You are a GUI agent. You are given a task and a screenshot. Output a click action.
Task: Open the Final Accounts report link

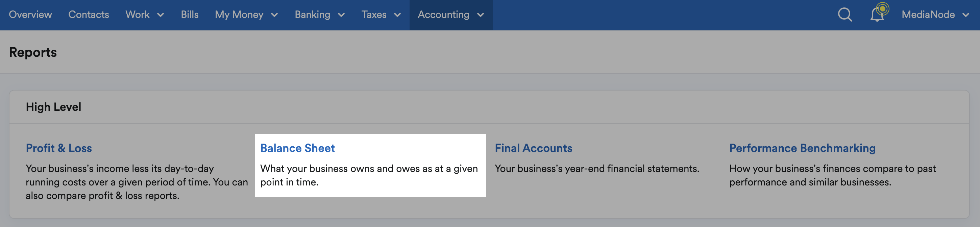[x=533, y=148]
